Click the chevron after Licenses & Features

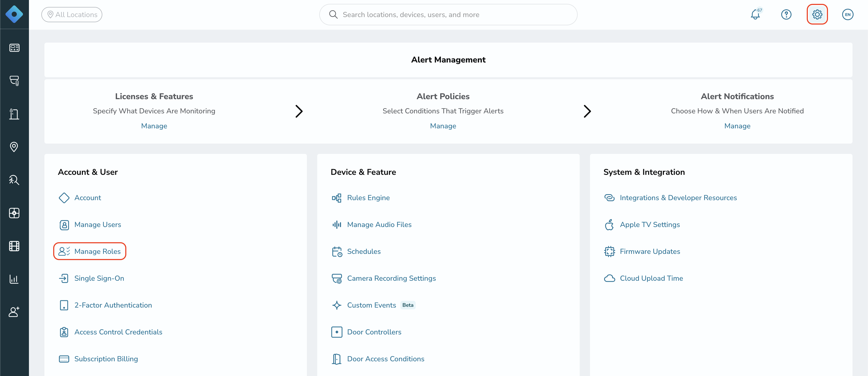click(299, 111)
